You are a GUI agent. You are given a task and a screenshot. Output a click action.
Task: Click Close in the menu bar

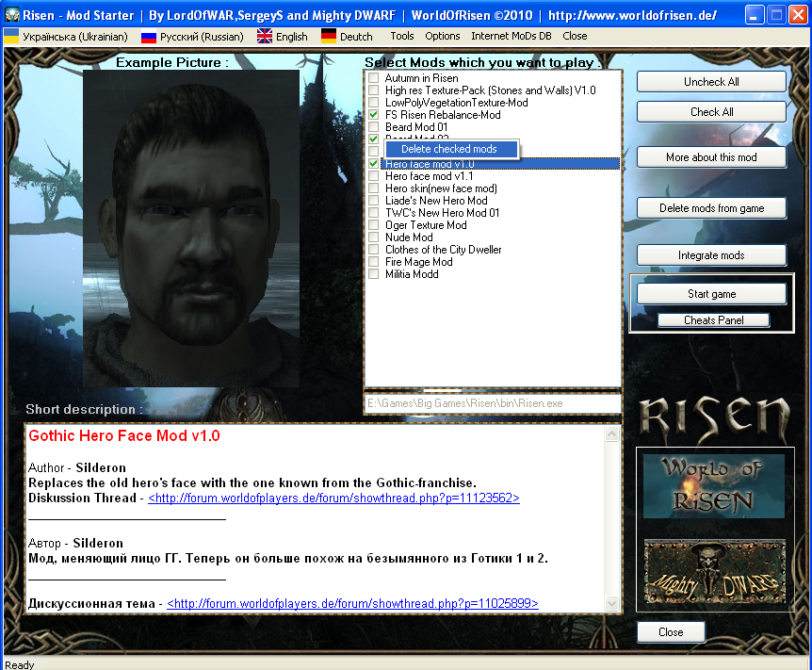[575, 36]
